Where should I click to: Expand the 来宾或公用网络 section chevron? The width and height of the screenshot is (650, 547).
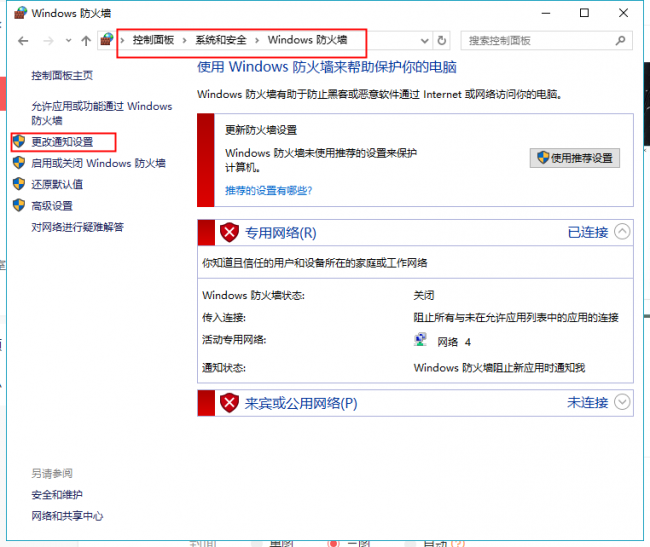(x=622, y=402)
